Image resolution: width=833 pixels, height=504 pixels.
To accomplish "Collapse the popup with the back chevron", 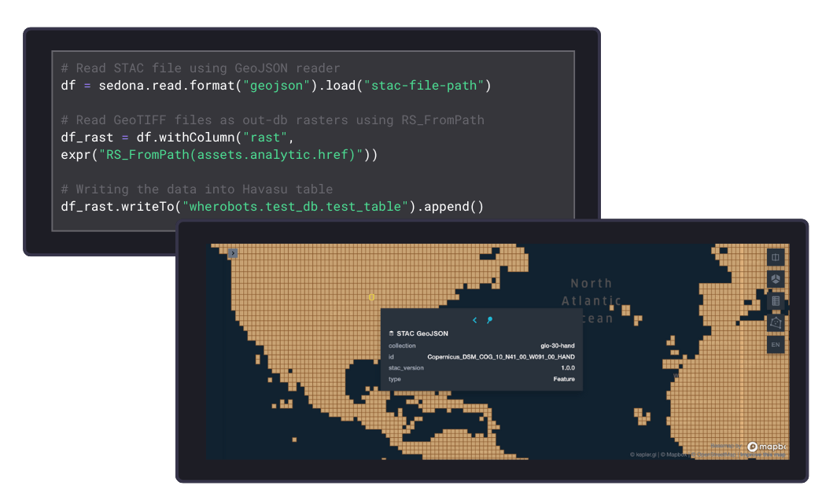I will click(x=474, y=320).
